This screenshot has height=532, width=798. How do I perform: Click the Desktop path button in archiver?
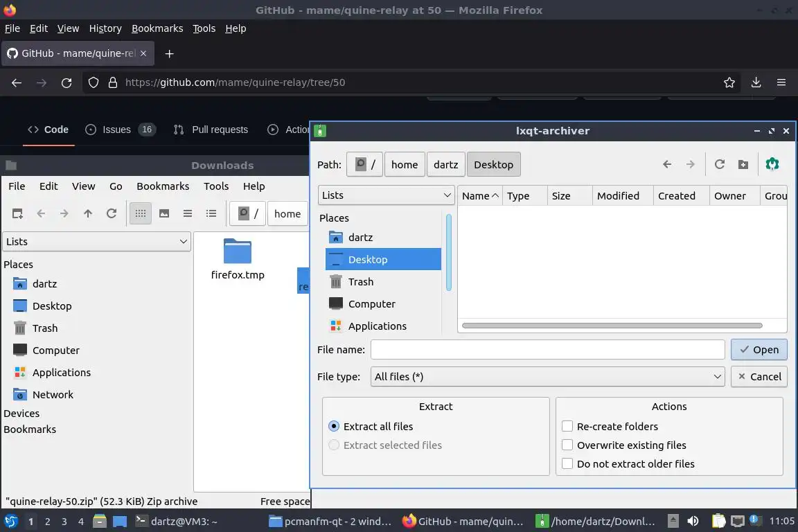tap(494, 164)
